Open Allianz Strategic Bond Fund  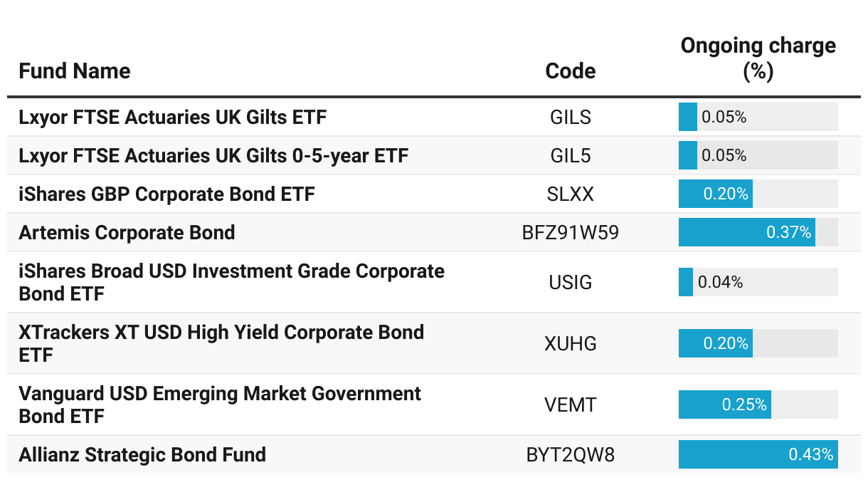click(x=142, y=454)
